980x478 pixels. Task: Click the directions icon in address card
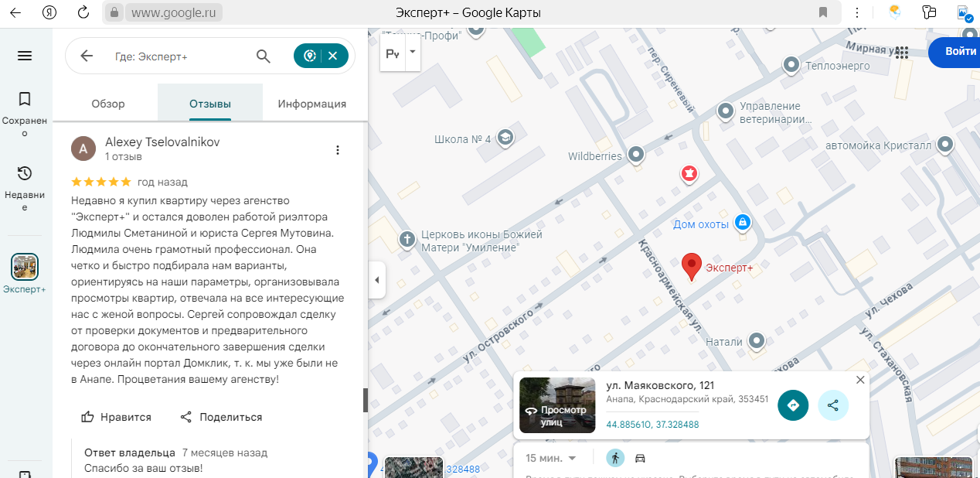click(792, 405)
